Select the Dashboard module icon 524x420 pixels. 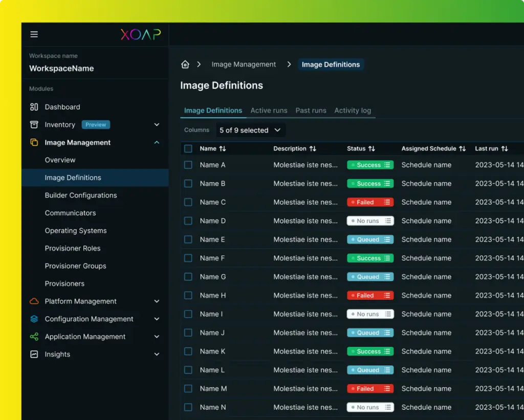[35, 107]
